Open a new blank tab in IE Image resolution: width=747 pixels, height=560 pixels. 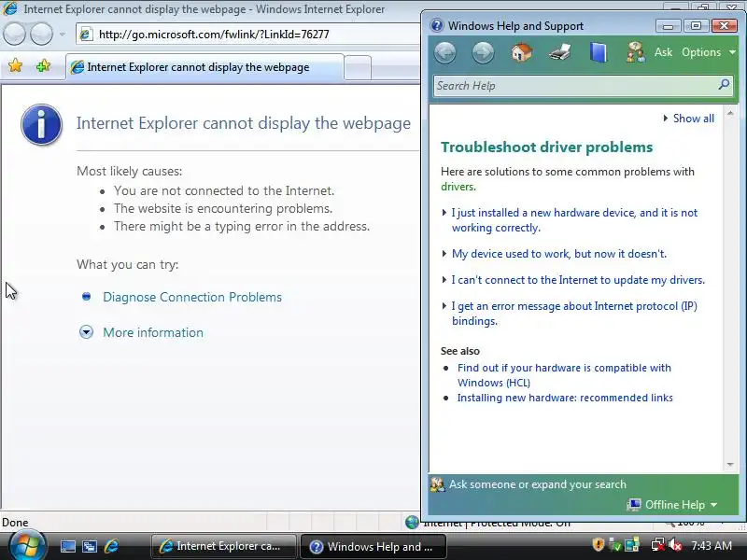pyautogui.click(x=358, y=67)
